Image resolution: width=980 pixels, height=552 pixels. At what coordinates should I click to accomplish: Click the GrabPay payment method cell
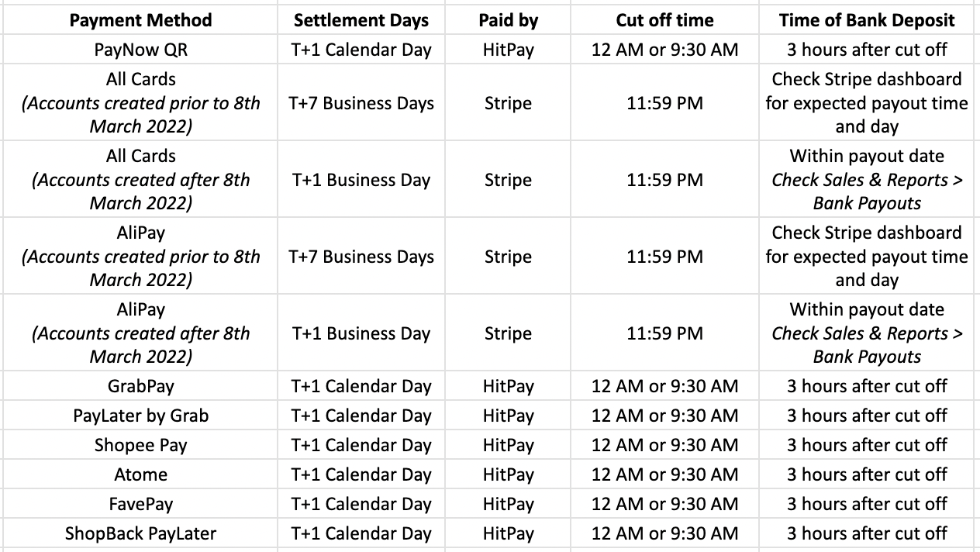tap(140, 386)
